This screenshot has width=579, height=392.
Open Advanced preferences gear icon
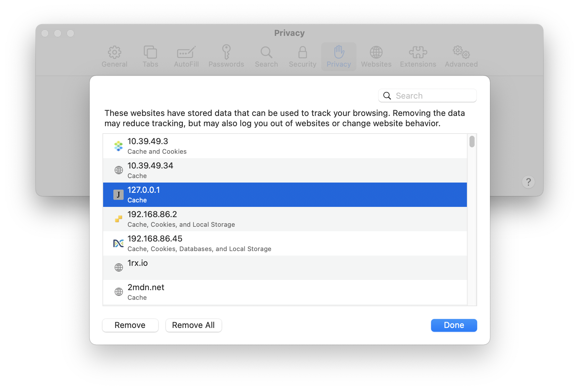461,56
